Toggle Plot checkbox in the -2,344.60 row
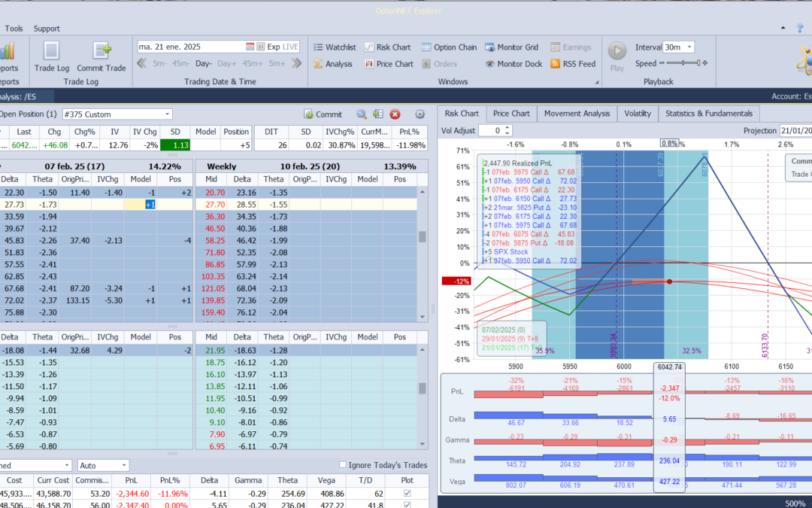Screen dimensions: 812x508 tap(407, 494)
